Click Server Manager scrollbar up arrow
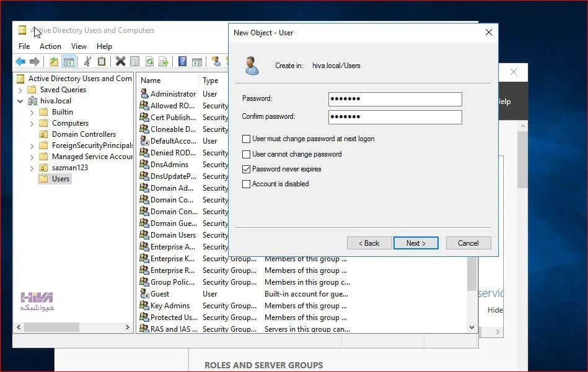This screenshot has height=372, width=588. click(x=523, y=126)
